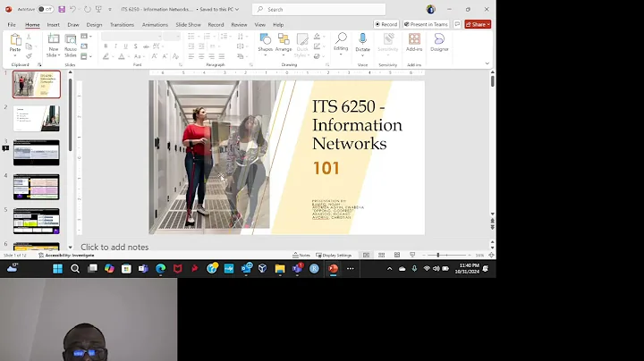Start Slide Show from status bar
Image resolution: width=644 pixels, height=361 pixels.
(412, 256)
